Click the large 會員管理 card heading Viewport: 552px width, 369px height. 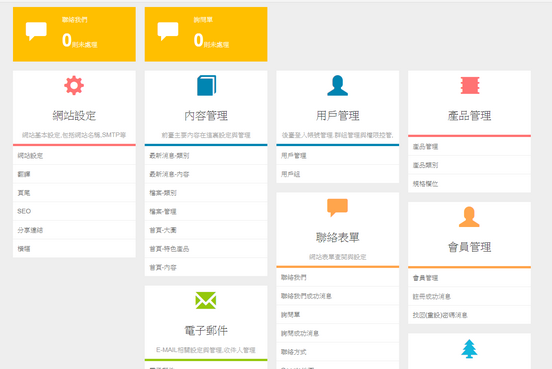pyautogui.click(x=469, y=247)
